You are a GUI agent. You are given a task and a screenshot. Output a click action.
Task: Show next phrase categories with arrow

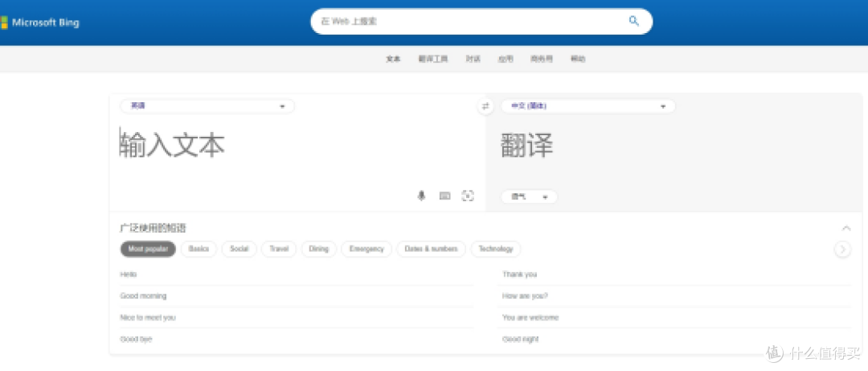[842, 249]
